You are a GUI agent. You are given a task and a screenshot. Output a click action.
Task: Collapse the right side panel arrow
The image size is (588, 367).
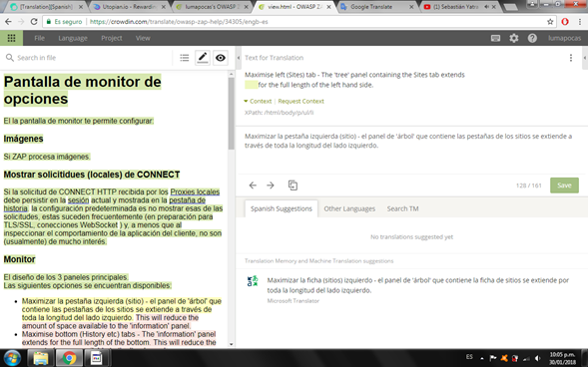click(x=585, y=58)
